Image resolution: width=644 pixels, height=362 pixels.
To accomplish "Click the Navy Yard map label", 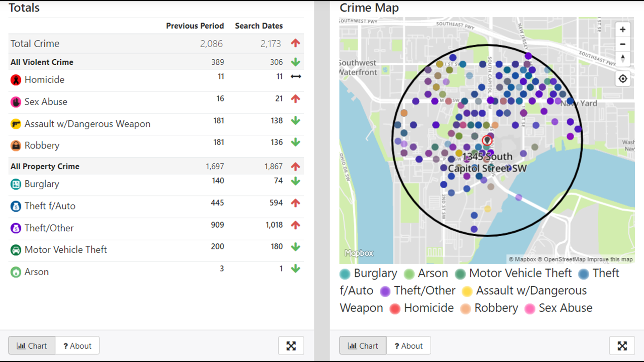I will tap(579, 103).
